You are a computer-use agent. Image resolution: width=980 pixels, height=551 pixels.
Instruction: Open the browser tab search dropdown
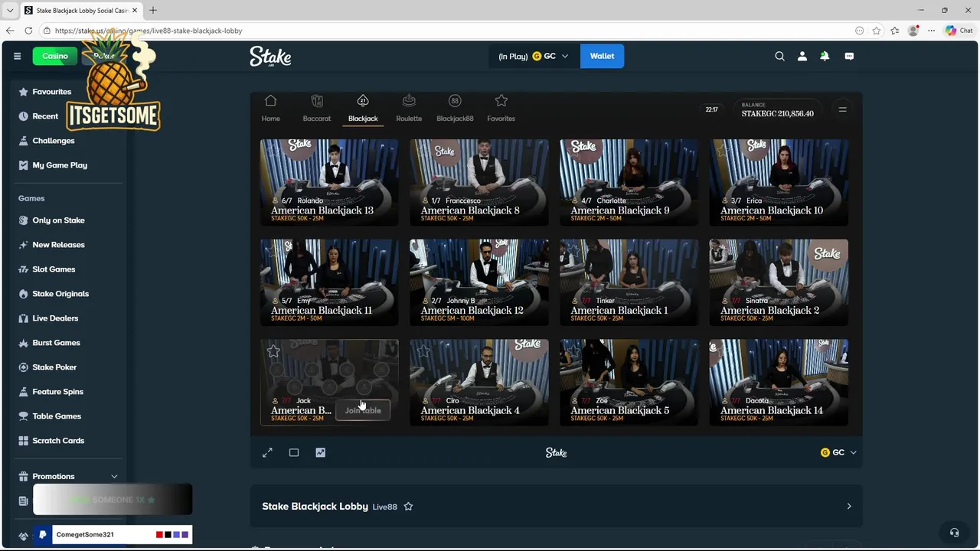point(10,10)
